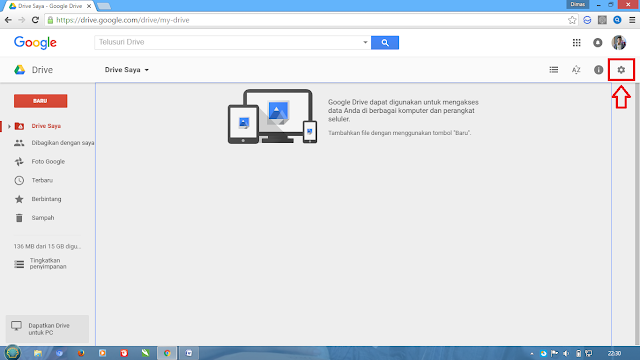Open Google notifications bell
The width and height of the screenshot is (640, 360).
click(x=598, y=42)
